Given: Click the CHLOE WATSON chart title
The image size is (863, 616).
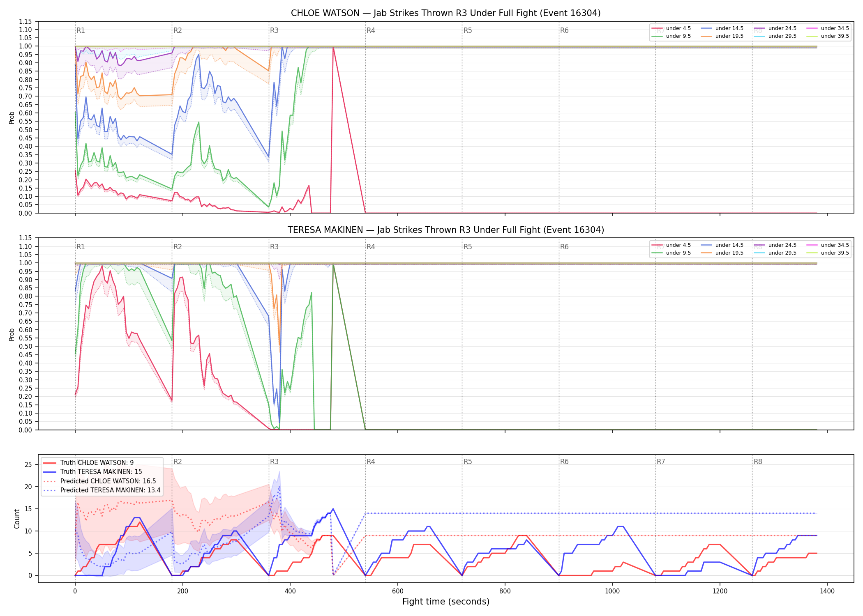Looking at the screenshot, I should coord(445,13).
